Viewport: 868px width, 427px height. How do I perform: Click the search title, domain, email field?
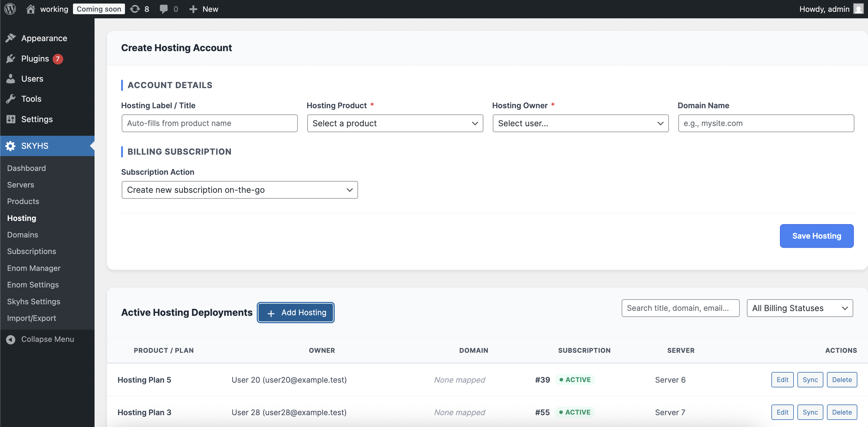coord(680,308)
